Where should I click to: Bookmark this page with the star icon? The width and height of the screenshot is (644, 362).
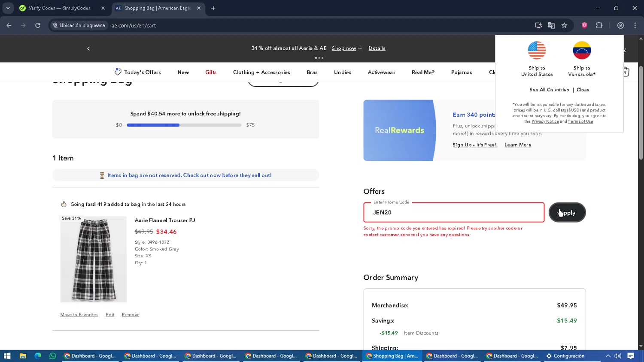click(x=565, y=25)
